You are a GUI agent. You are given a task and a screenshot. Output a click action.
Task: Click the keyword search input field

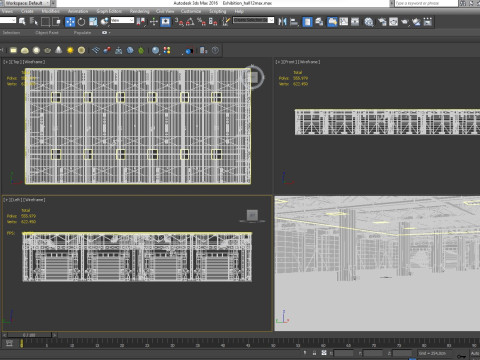tap(426, 3)
